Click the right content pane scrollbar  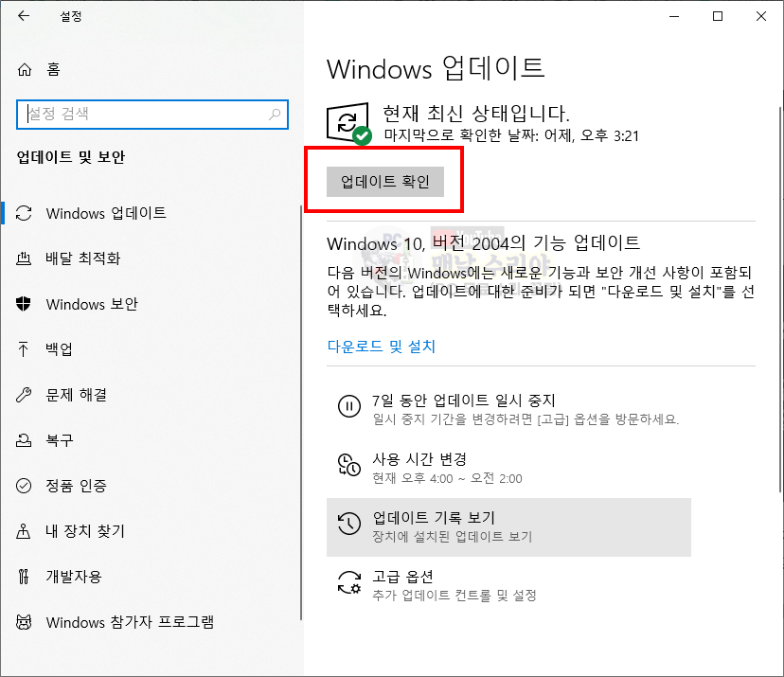click(x=780, y=300)
